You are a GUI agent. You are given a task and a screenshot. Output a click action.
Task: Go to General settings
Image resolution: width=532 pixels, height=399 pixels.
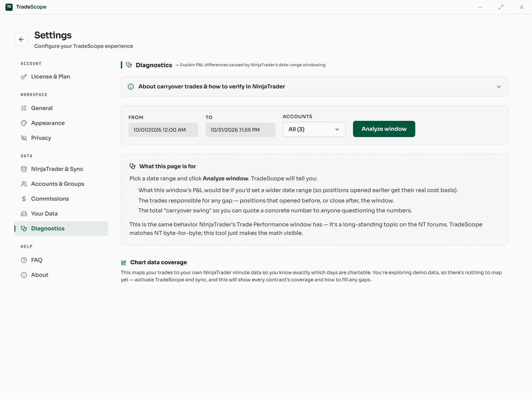point(61,108)
